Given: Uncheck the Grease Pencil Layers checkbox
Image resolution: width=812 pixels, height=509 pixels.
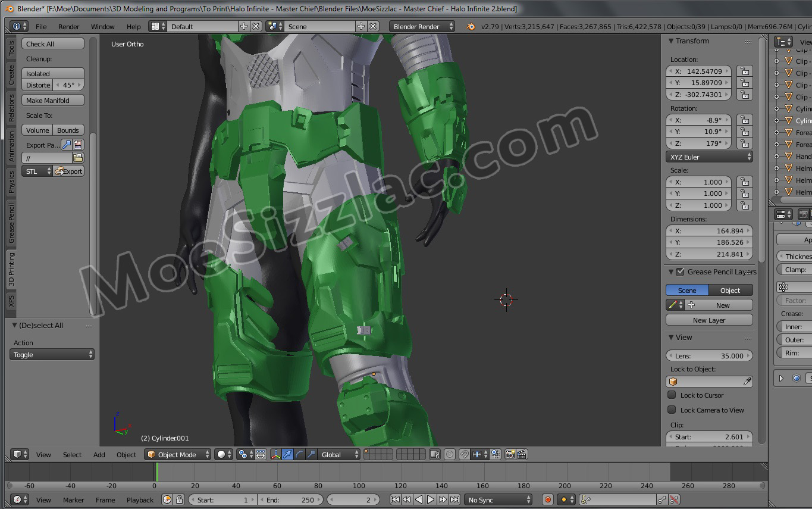Looking at the screenshot, I should click(681, 272).
